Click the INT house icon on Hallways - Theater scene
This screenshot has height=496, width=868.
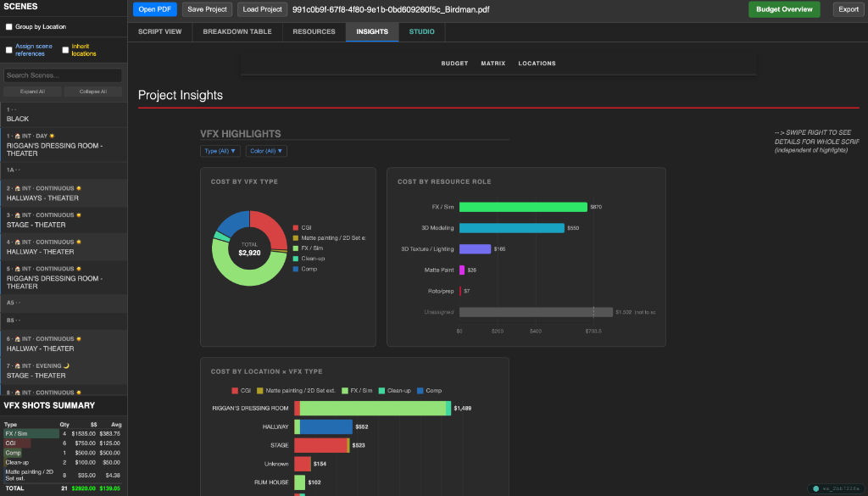click(x=16, y=187)
